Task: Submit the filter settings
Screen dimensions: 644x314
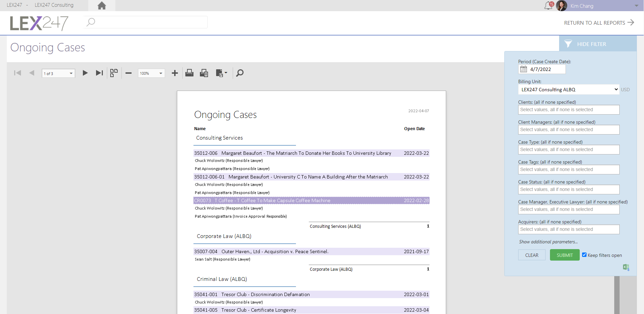Action: (565, 255)
